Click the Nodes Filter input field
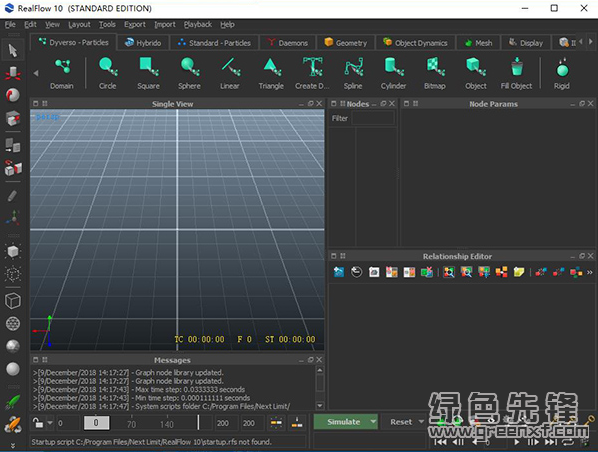 (373, 118)
